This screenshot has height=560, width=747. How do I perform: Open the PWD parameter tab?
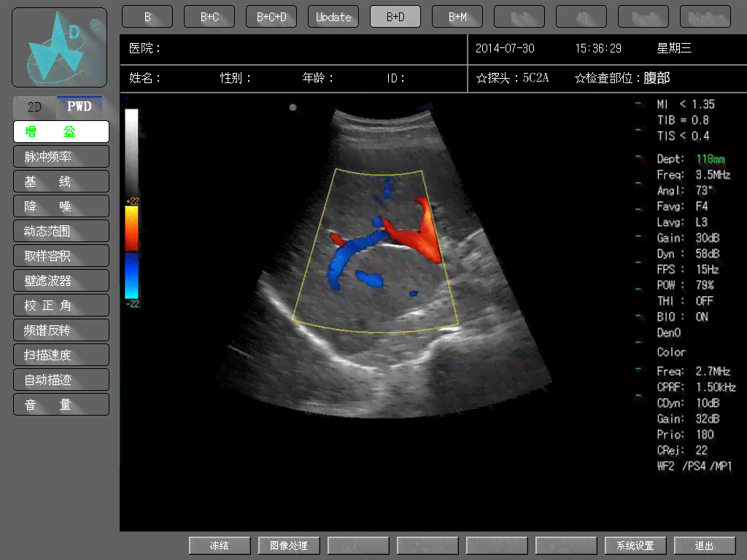79,106
